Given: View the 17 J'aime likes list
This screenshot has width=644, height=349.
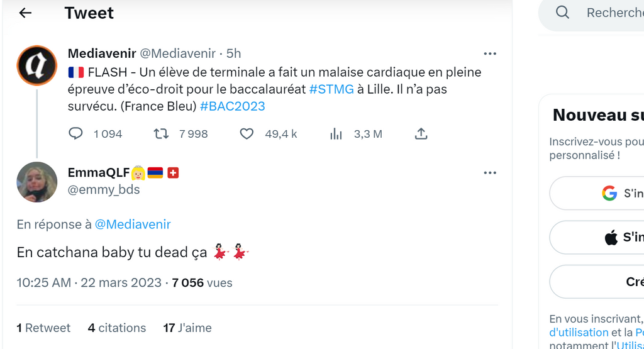Looking at the screenshot, I should point(187,328).
